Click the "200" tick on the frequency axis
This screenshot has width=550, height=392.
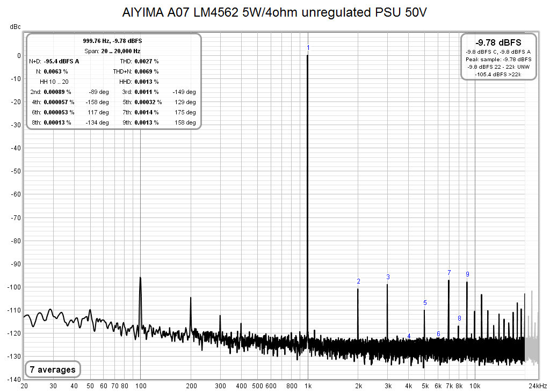click(x=191, y=386)
